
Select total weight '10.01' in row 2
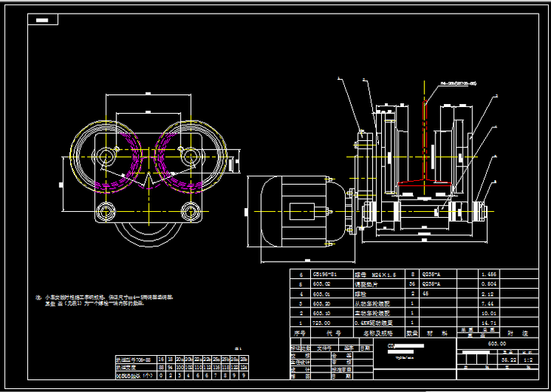[490, 313]
